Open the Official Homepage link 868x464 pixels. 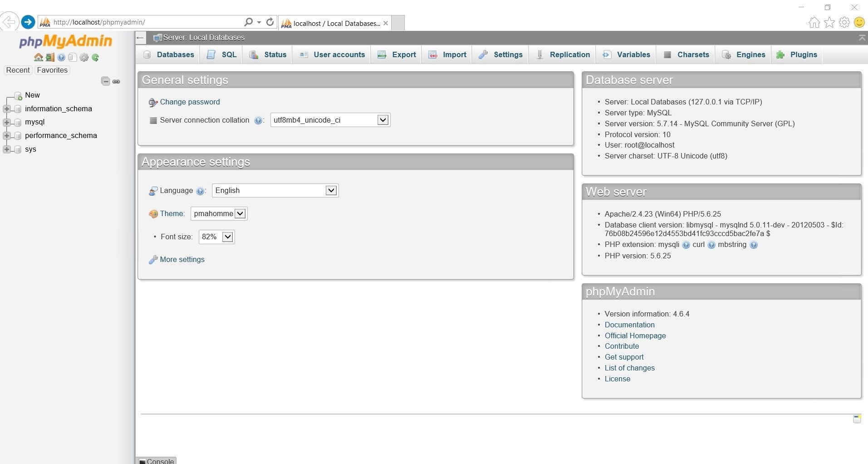pyautogui.click(x=635, y=336)
